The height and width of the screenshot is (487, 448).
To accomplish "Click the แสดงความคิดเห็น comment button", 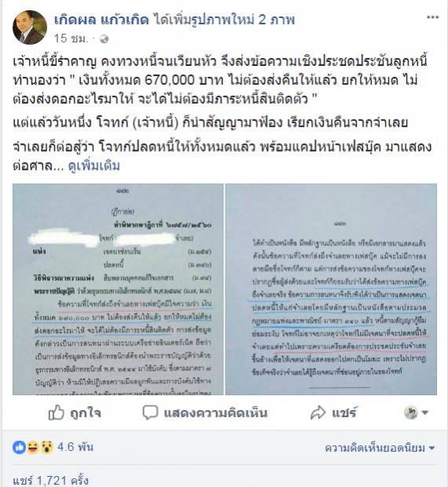I will click(215, 413).
